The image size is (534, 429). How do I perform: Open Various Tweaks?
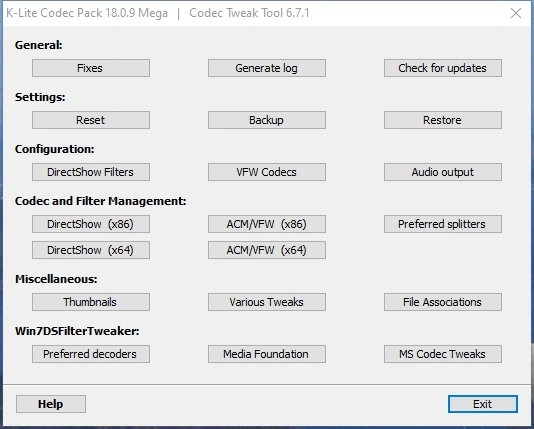(x=267, y=302)
